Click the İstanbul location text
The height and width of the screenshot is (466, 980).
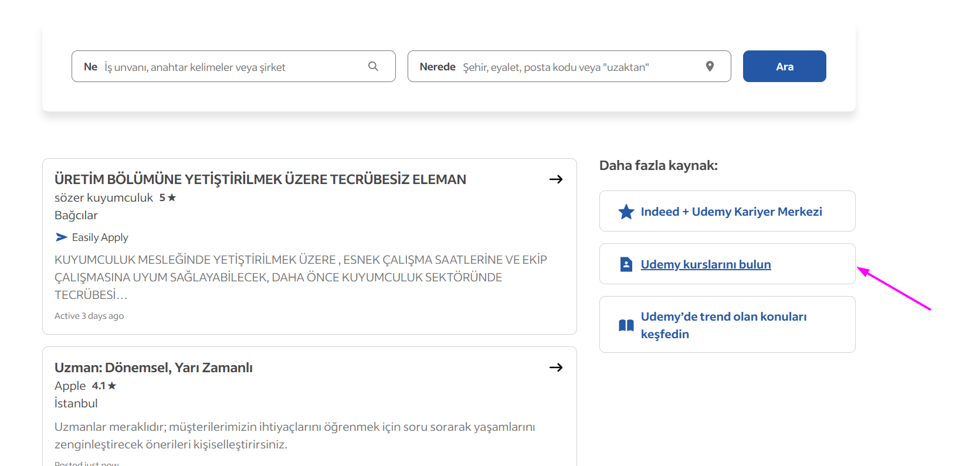pyautogui.click(x=76, y=403)
